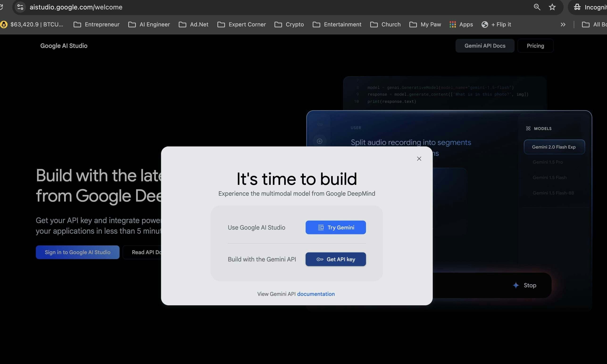The image size is (607, 364).
Task: Open Gemini API Docs
Action: pyautogui.click(x=485, y=46)
